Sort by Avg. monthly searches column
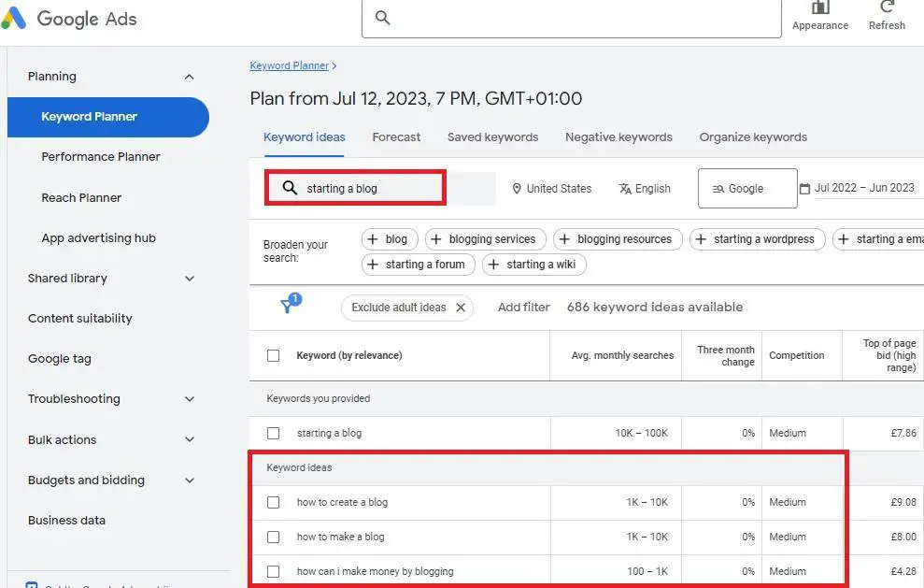Viewport: 924px width, 588px height. click(622, 355)
